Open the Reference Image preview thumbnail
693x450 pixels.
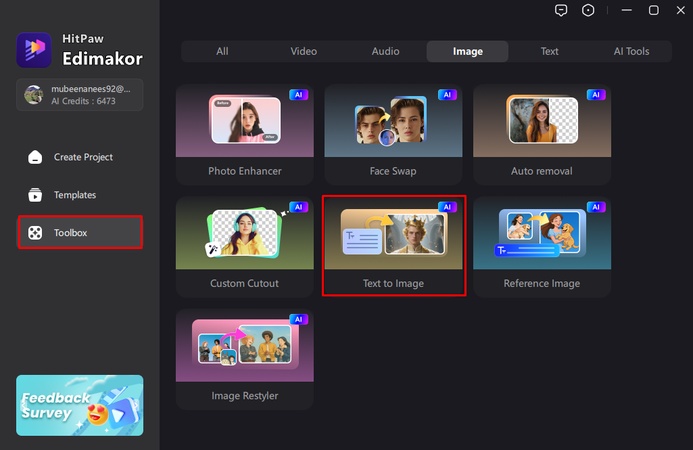[x=542, y=233]
